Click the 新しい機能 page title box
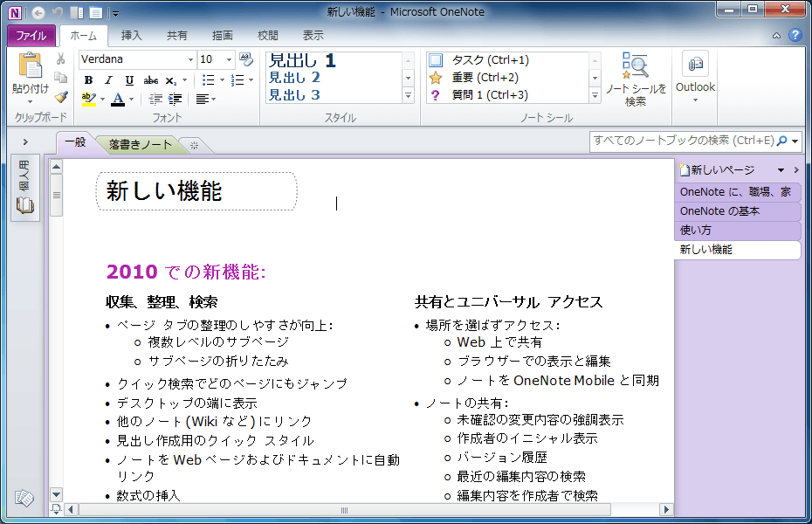This screenshot has width=812, height=524. 196,191
